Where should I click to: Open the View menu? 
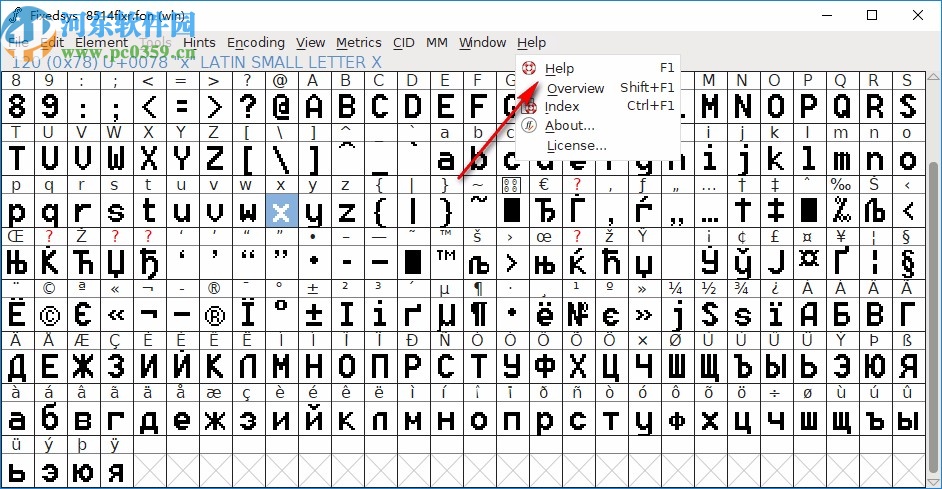tap(310, 43)
